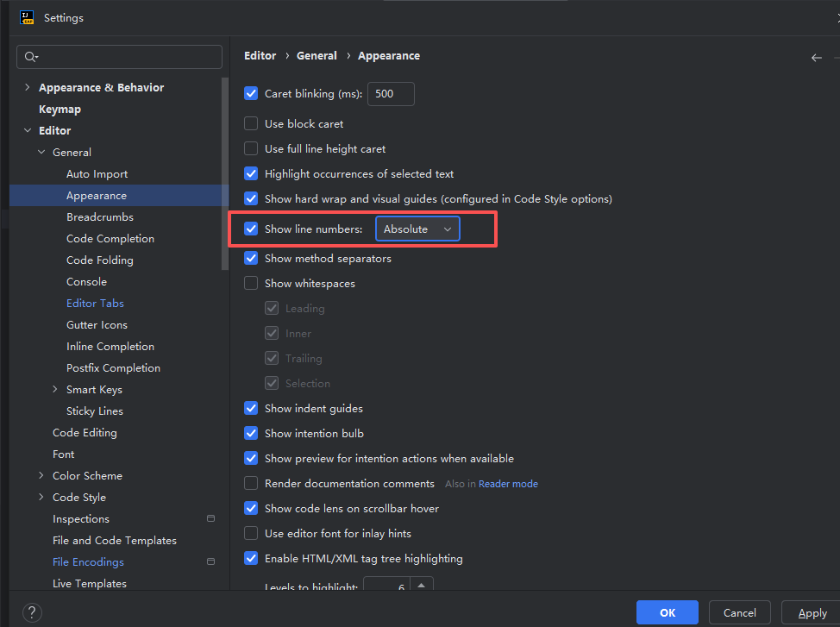Focus the settings search field
The height and width of the screenshot is (627, 840).
coord(120,57)
